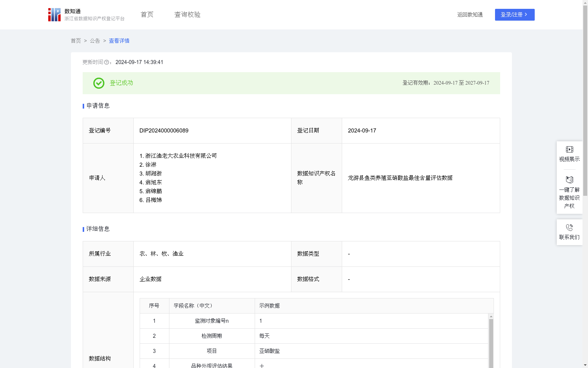Click the 企业数据 data source value
The height and width of the screenshot is (368, 588).
pos(151,279)
